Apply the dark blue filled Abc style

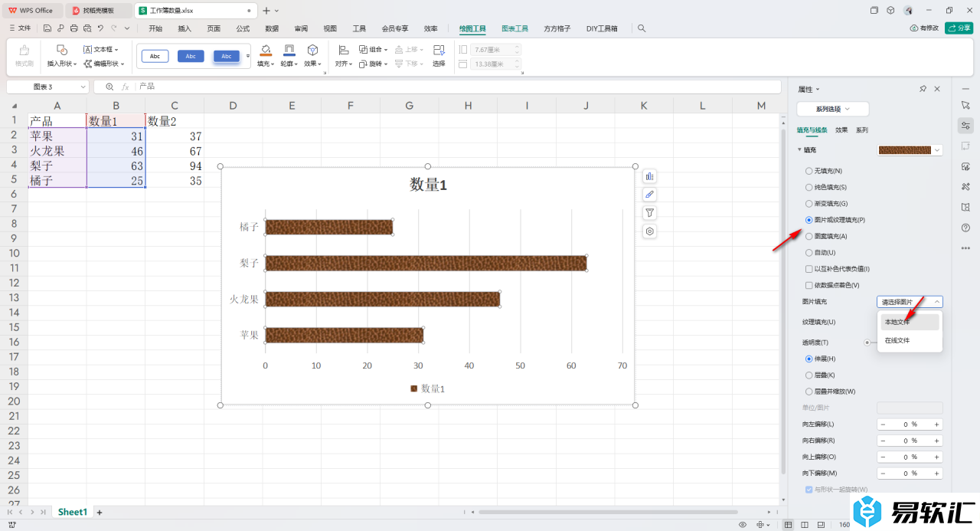tap(191, 56)
